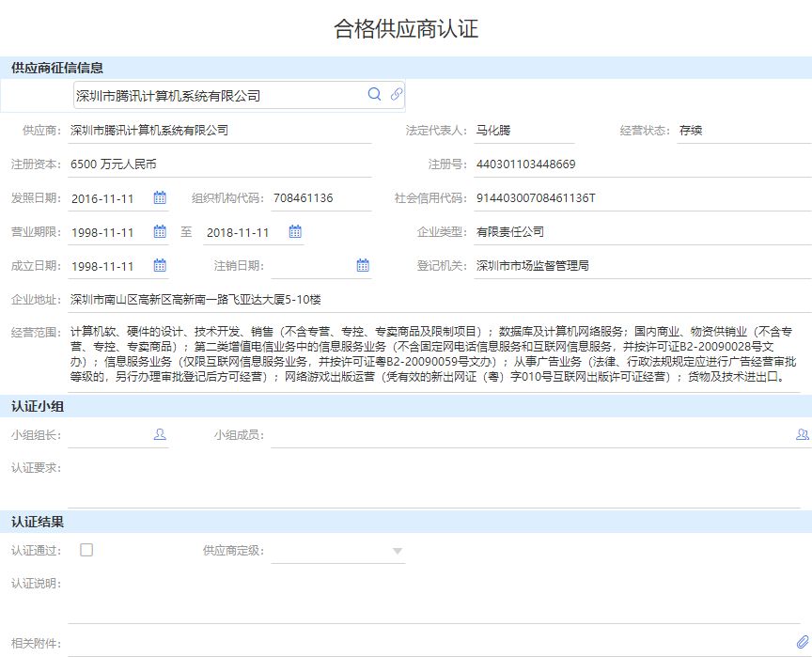This screenshot has height=657, width=812.
Task: Click the 认证要求 text area
Action: tap(434, 482)
